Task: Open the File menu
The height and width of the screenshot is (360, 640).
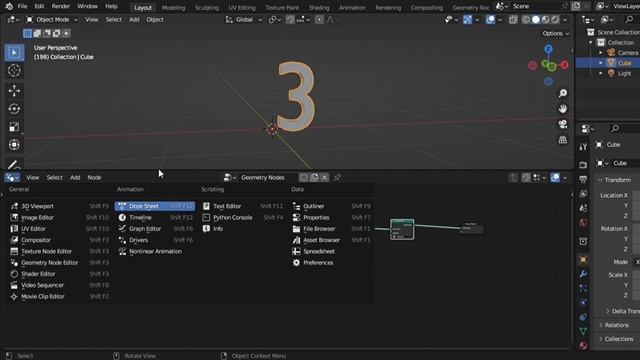Action: tap(22, 7)
